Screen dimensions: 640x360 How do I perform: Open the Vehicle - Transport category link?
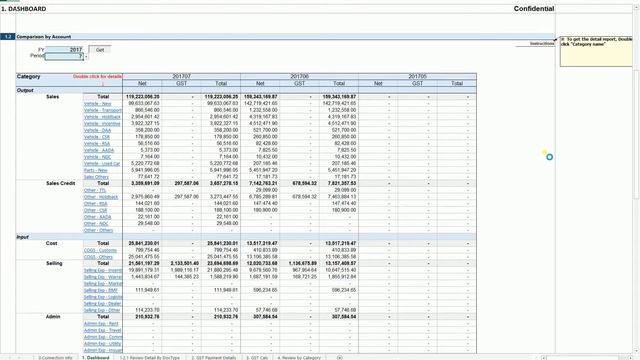coord(103,110)
